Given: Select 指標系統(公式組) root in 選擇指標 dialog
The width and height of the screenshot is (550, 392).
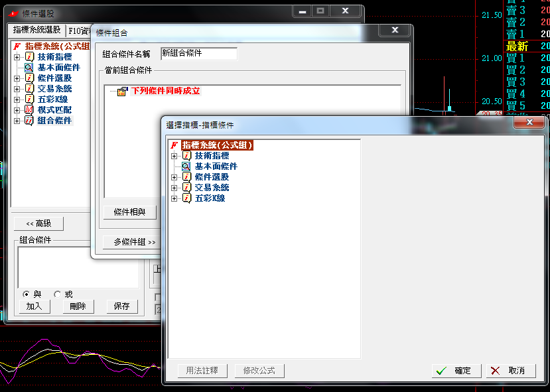Looking at the screenshot, I should coord(217,145).
